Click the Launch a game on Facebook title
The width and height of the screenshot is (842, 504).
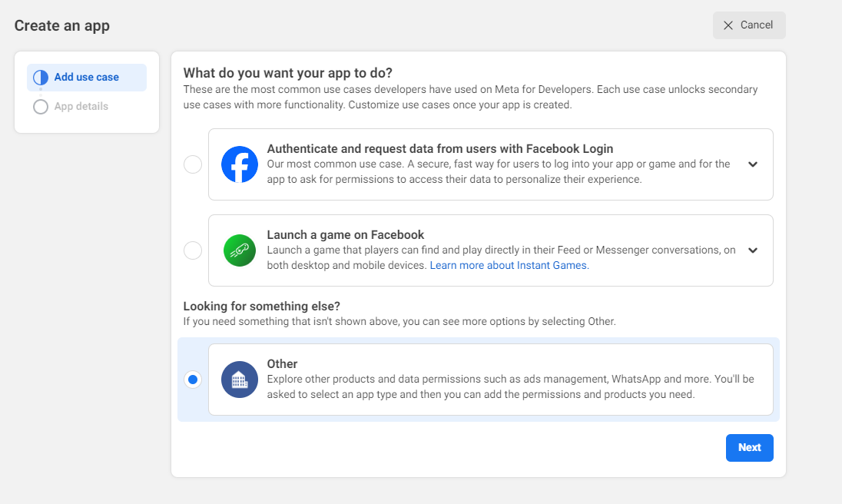(x=345, y=234)
